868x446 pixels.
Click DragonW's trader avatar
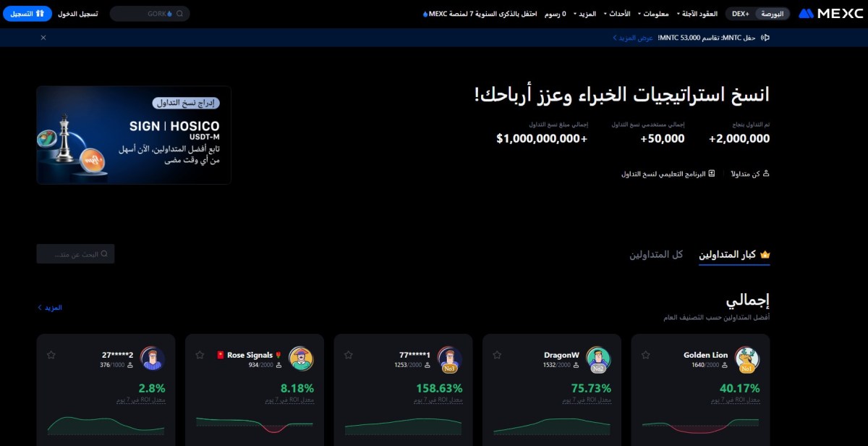click(598, 358)
